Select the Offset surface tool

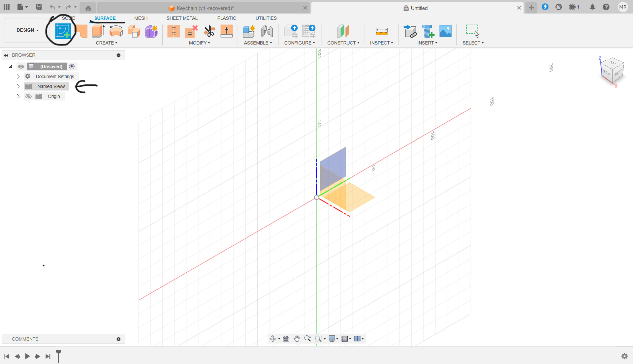click(x=134, y=31)
